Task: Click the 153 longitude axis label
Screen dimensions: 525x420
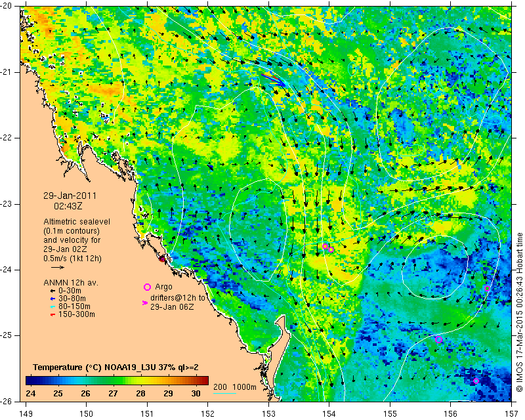Action: (x=268, y=414)
